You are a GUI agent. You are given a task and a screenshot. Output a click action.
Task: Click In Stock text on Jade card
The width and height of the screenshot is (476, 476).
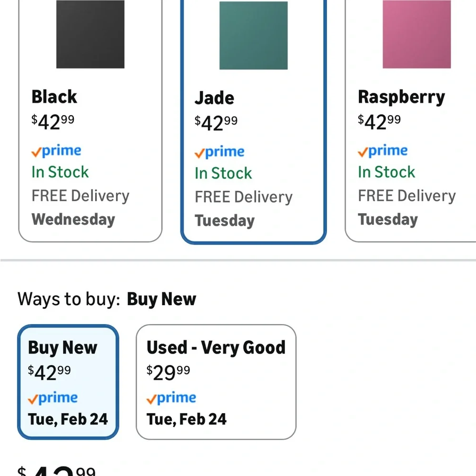223,173
